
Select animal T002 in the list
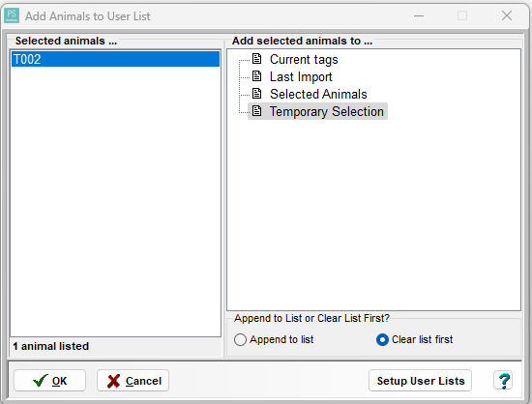pyautogui.click(x=115, y=59)
